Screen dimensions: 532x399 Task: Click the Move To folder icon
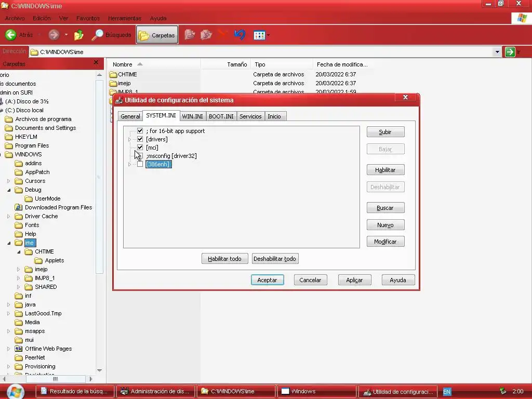pyautogui.click(x=190, y=35)
